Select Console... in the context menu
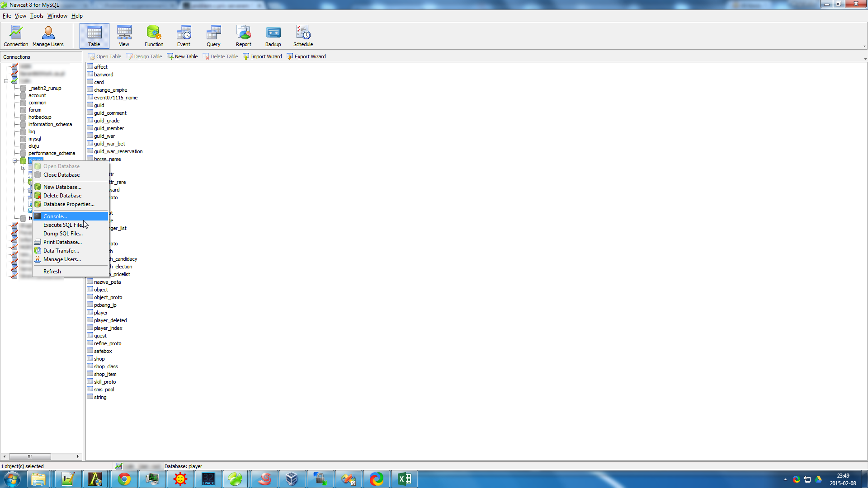 pos(71,216)
